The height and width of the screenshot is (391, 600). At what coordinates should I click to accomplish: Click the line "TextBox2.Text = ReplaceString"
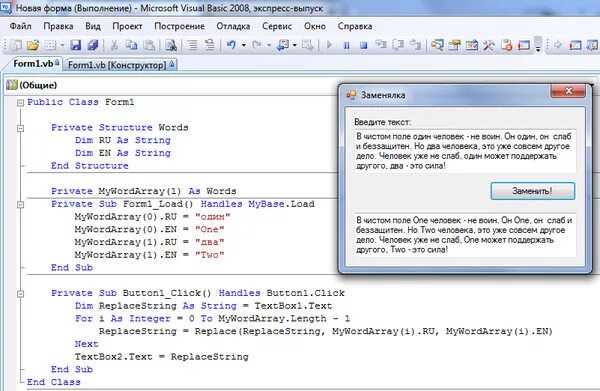(x=161, y=357)
